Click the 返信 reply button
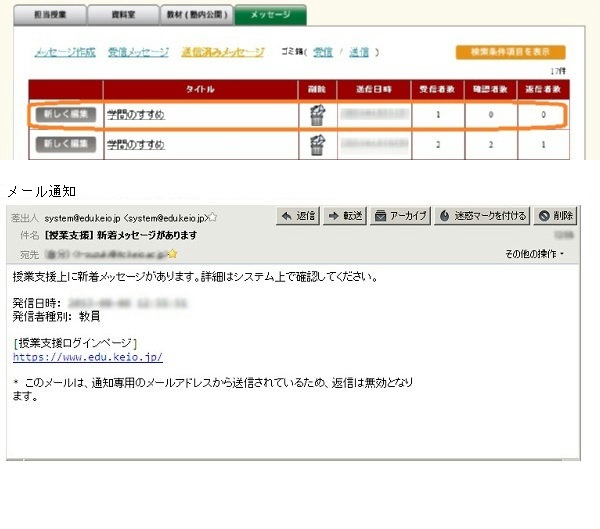This screenshot has width=600, height=529. (297, 216)
